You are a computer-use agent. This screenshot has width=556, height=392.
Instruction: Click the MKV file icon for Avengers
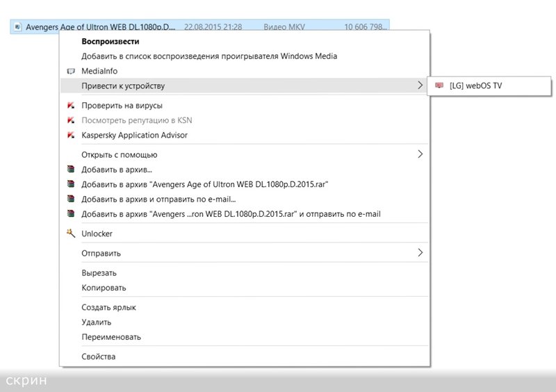click(x=17, y=27)
